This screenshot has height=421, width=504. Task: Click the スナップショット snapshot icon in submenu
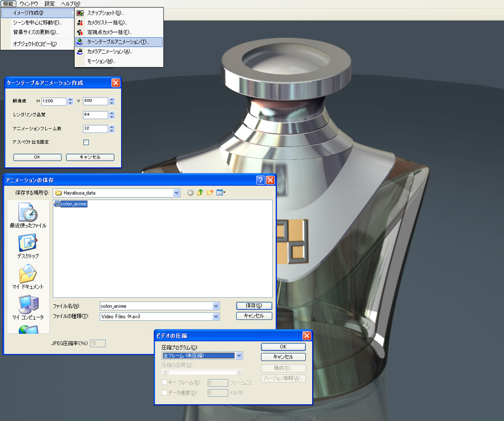[80, 13]
